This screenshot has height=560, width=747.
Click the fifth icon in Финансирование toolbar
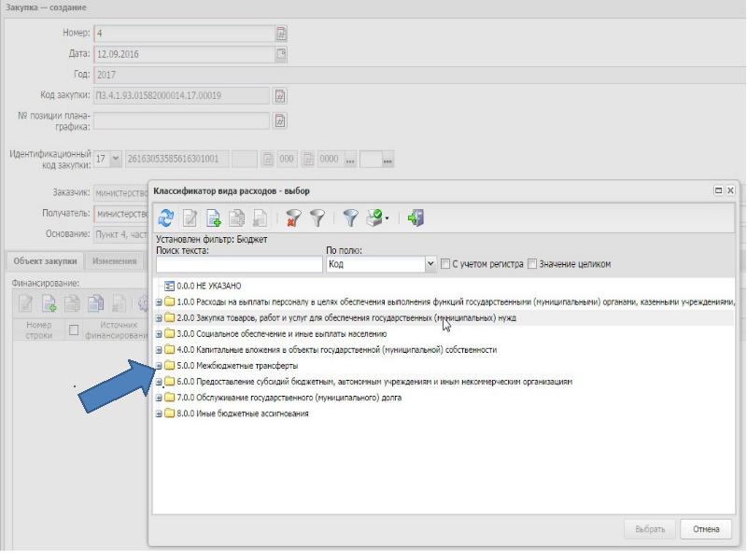120,303
